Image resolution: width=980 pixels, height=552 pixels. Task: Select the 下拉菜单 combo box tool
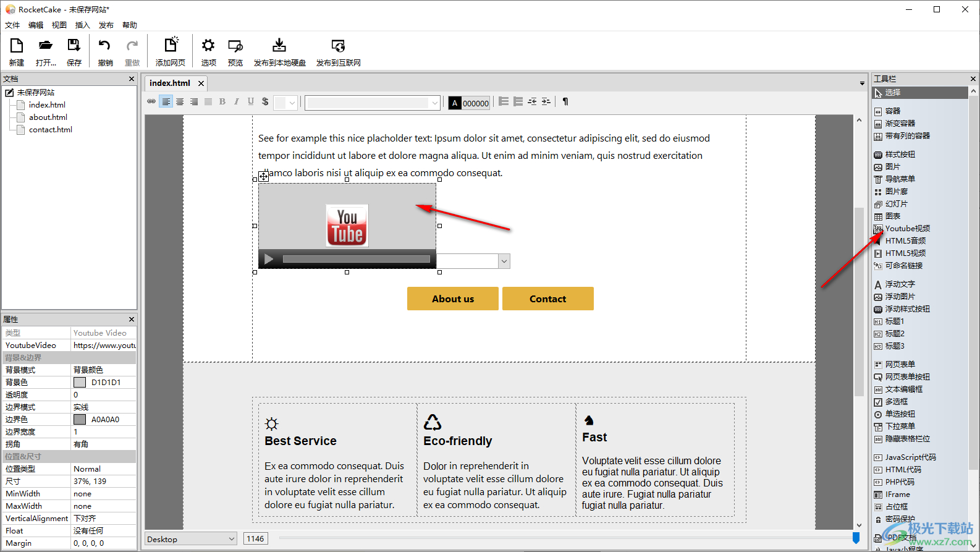pyautogui.click(x=900, y=427)
